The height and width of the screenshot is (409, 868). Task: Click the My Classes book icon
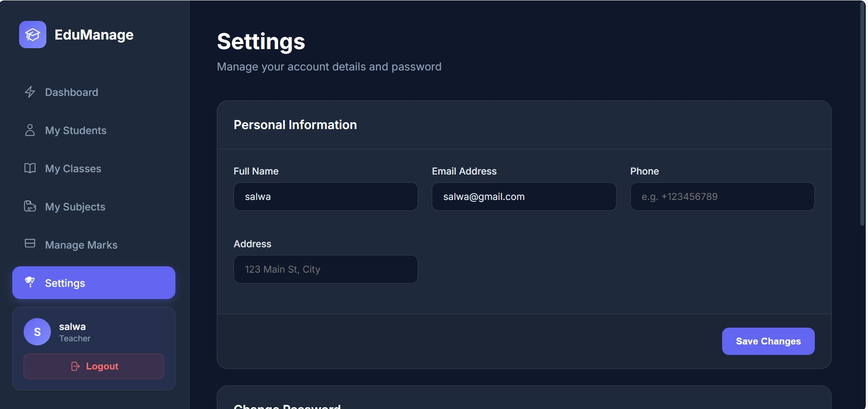[x=30, y=169]
